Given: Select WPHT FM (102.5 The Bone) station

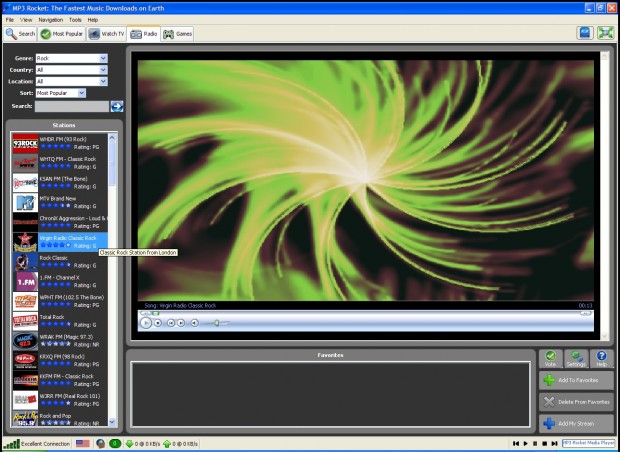Looking at the screenshot, I should (60, 301).
